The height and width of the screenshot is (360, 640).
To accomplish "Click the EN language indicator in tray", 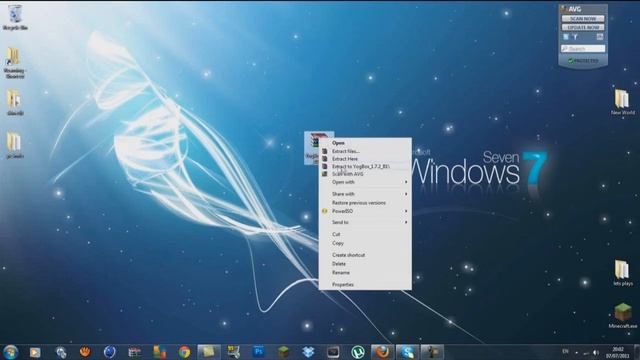I will coord(565,351).
